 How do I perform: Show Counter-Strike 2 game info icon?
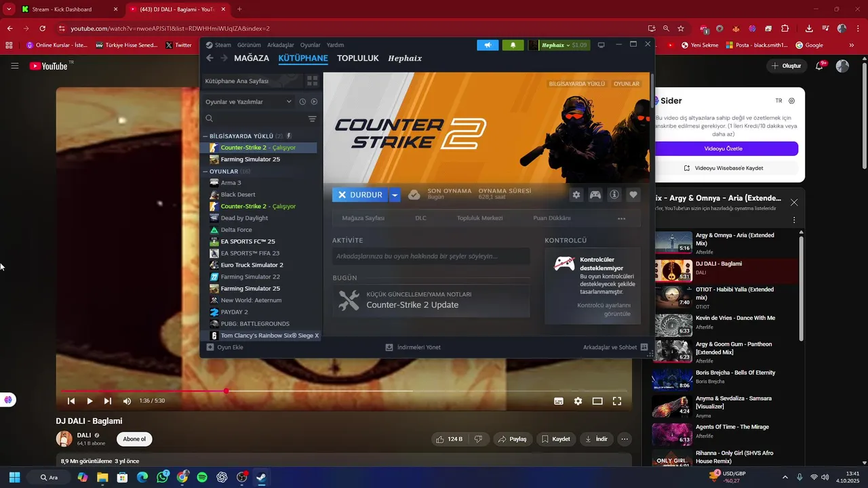614,195
